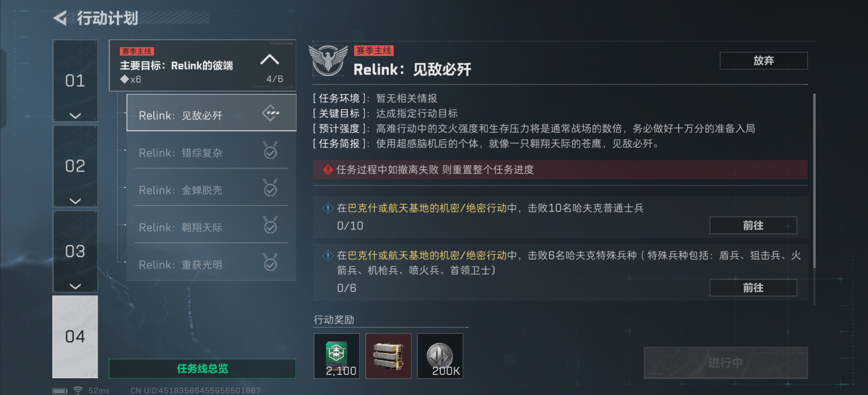The width and height of the screenshot is (868, 395).
Task: Expand chapter 01 with its down chevron
Action: point(75,116)
